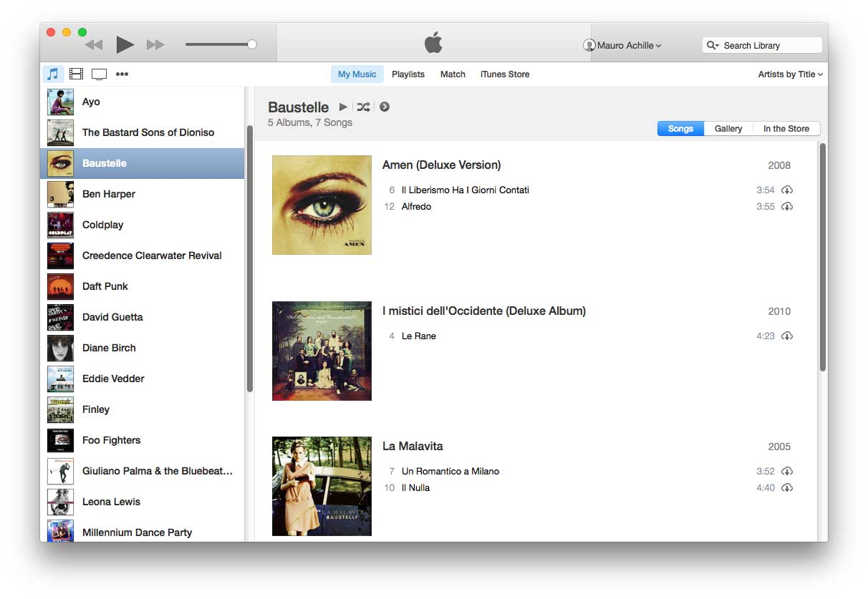Viewport: 868px width, 599px height.
Task: Click La Malavita album title
Action: tap(413, 447)
